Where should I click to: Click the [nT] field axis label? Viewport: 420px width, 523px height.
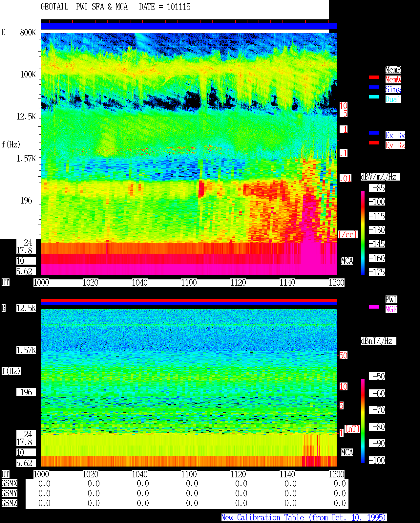tap(352, 429)
